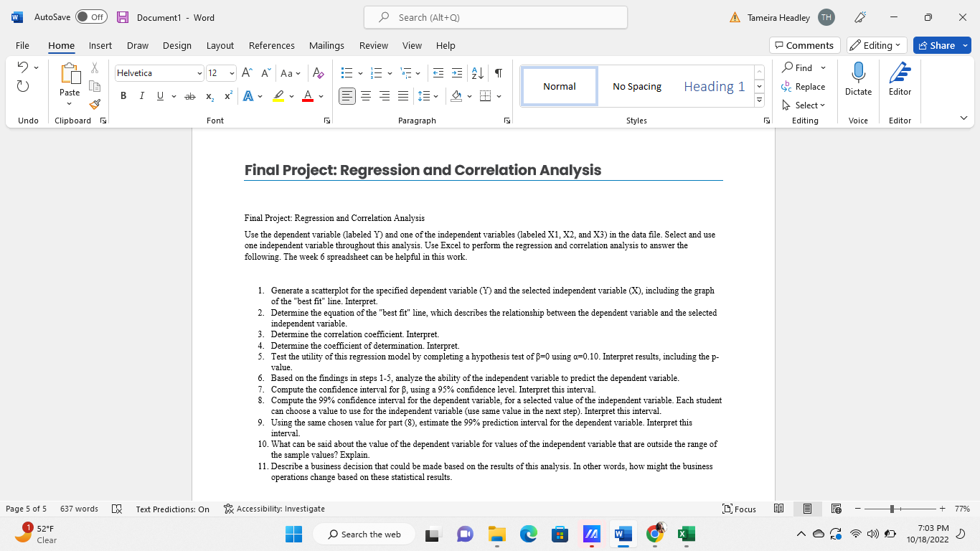Open the References ribbon tab
The width and height of the screenshot is (980, 551).
click(271, 45)
